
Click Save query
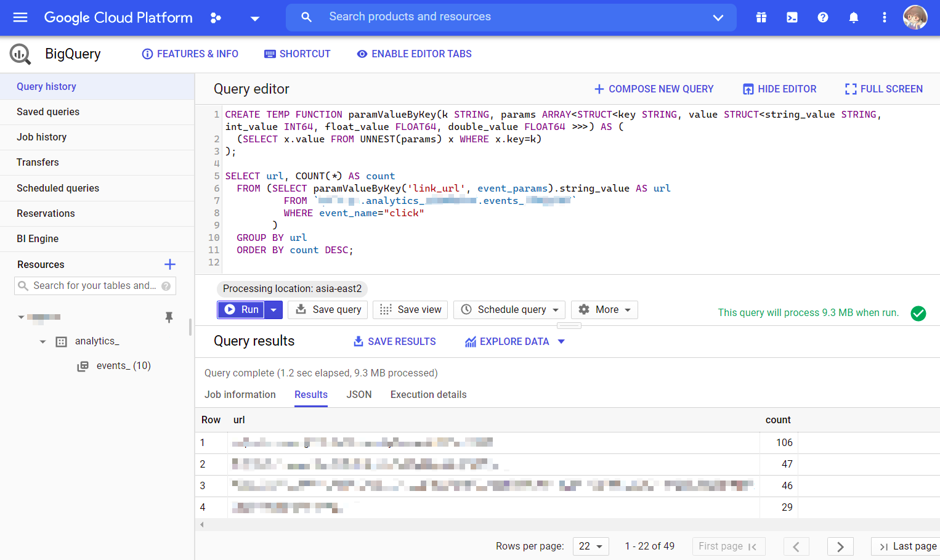point(329,310)
